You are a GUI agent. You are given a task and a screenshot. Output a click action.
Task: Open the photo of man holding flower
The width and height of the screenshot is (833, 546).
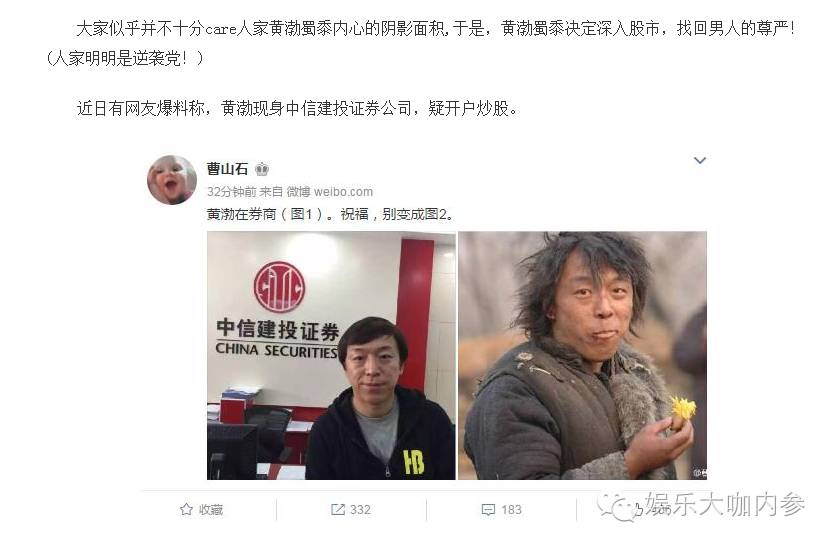582,356
